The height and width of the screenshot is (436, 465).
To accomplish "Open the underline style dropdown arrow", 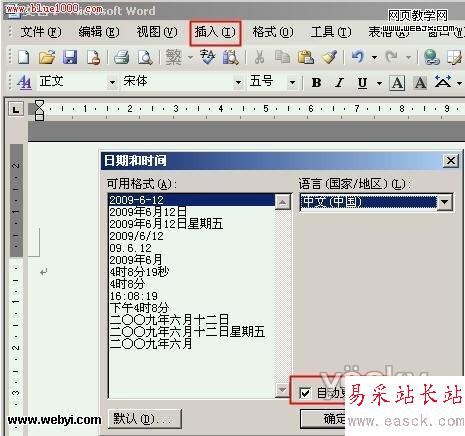I will (379, 83).
